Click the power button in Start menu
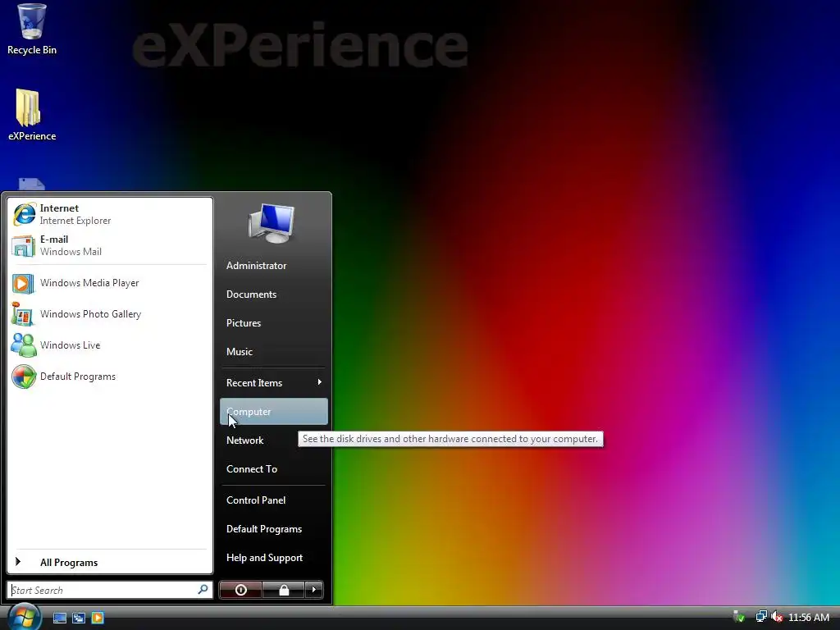 tap(240, 590)
